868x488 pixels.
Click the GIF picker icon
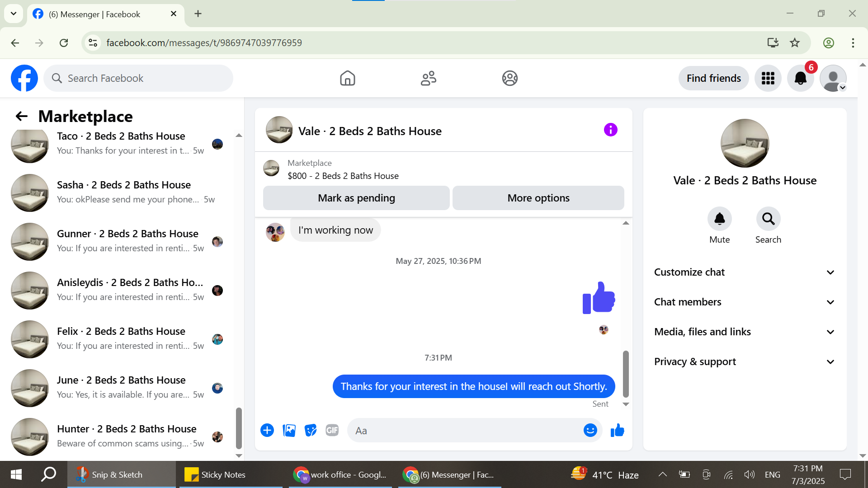click(x=332, y=430)
